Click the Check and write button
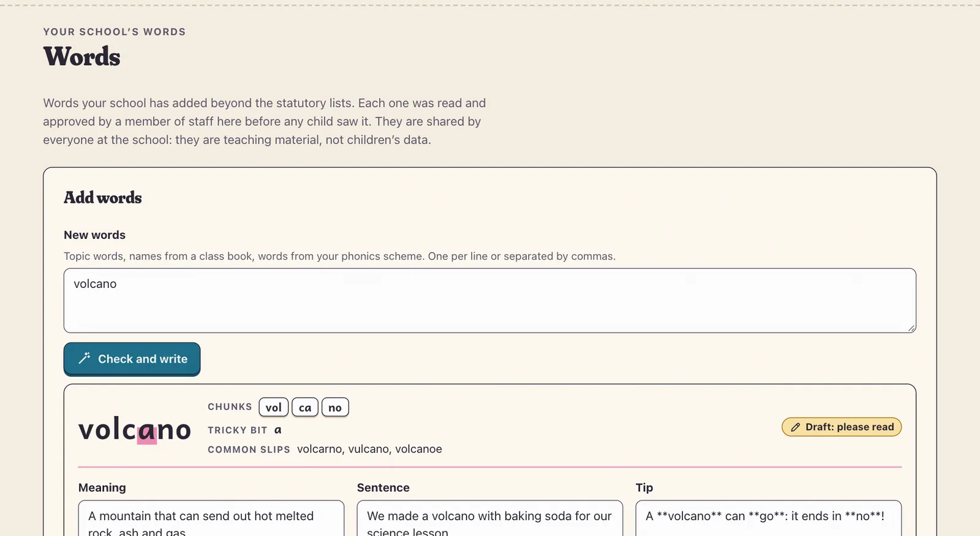Viewport: 980px width, 536px height. (x=132, y=359)
